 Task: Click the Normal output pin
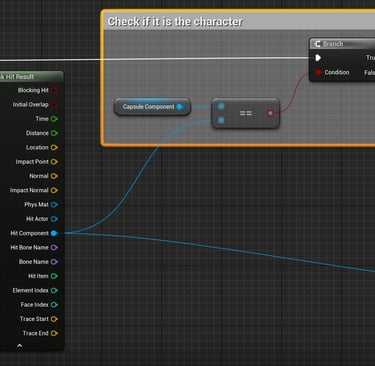54,176
